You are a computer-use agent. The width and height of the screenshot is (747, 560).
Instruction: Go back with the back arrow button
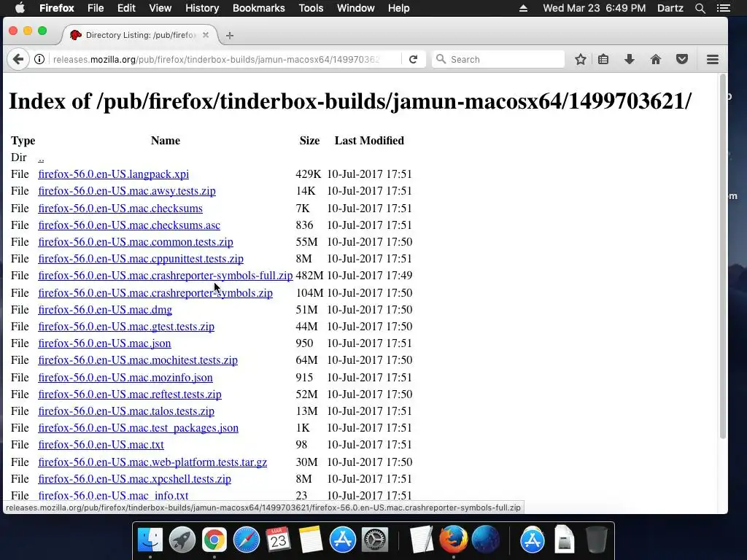coord(18,59)
